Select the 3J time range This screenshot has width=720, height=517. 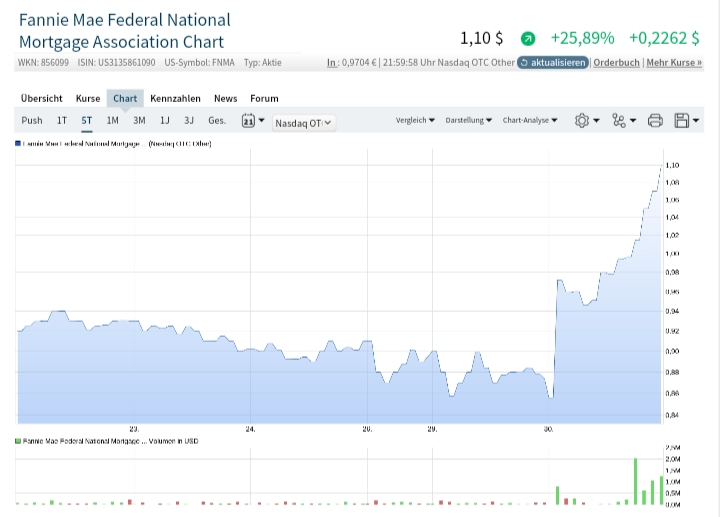[189, 120]
